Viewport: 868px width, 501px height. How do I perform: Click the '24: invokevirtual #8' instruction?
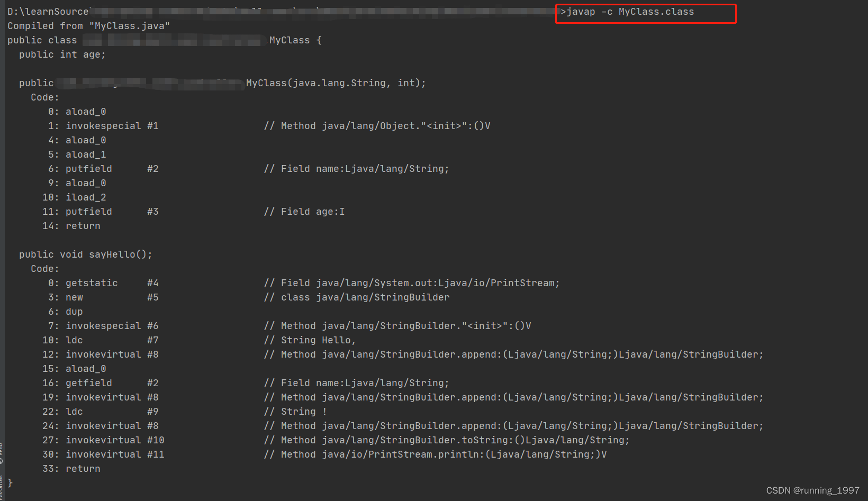pyautogui.click(x=101, y=426)
